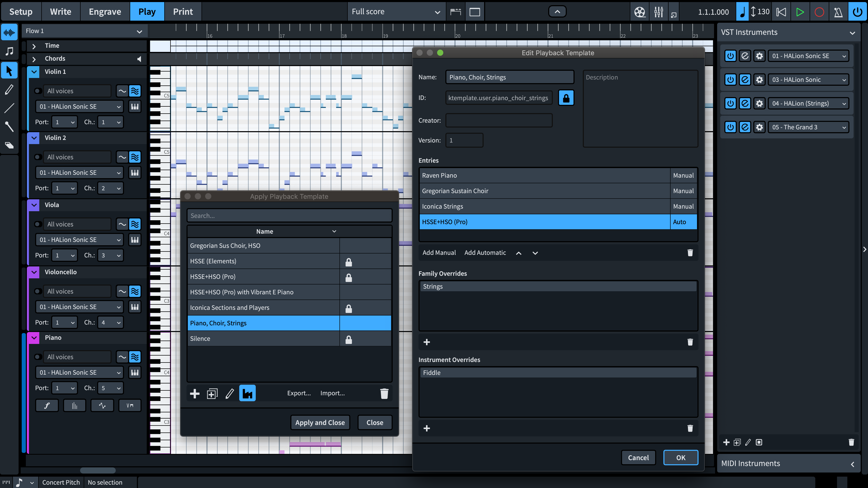
Task: Select the arrow selection tool in the left toolbar
Action: [9, 70]
